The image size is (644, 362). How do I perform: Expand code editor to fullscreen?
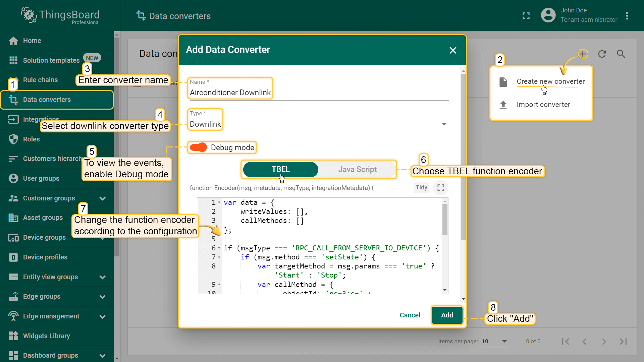441,188
